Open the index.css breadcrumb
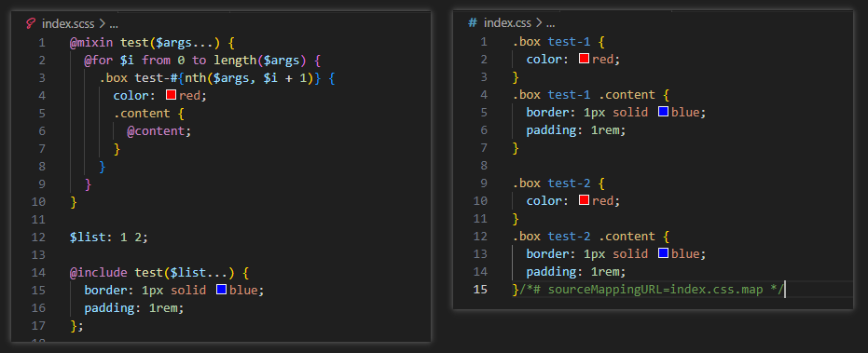 pyautogui.click(x=507, y=23)
